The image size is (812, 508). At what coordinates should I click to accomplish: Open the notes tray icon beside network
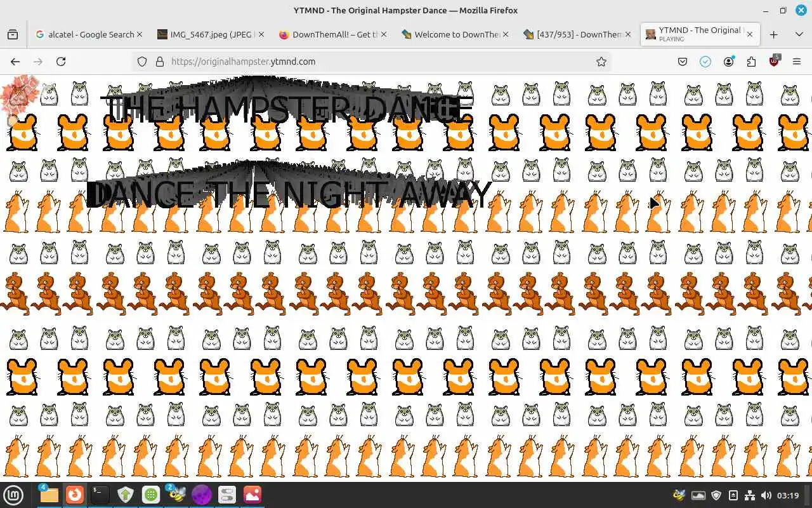[733, 495]
